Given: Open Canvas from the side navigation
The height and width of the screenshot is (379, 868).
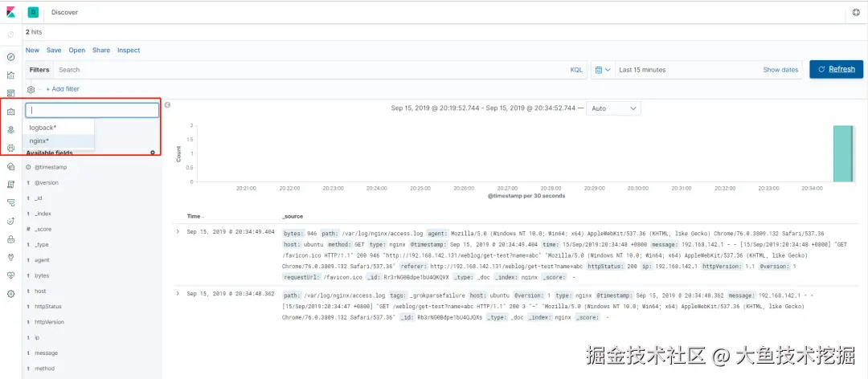Looking at the screenshot, I should click(11, 112).
